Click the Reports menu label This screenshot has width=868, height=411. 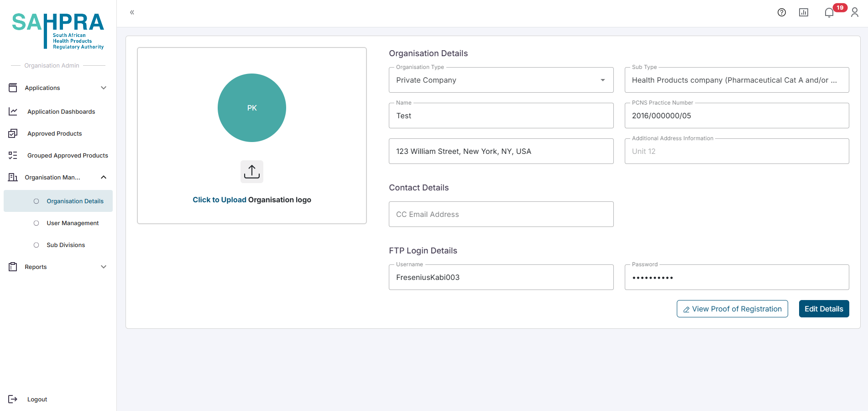(36, 267)
